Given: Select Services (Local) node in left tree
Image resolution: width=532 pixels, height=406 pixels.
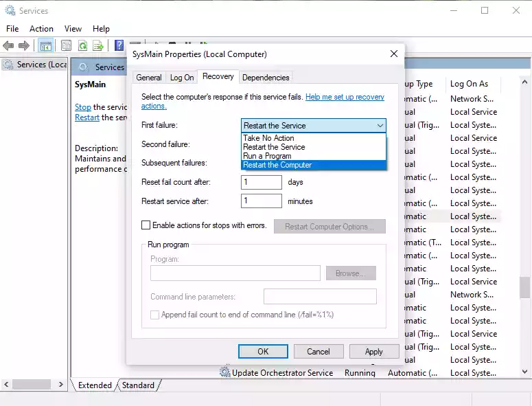Looking at the screenshot, I should tap(35, 65).
